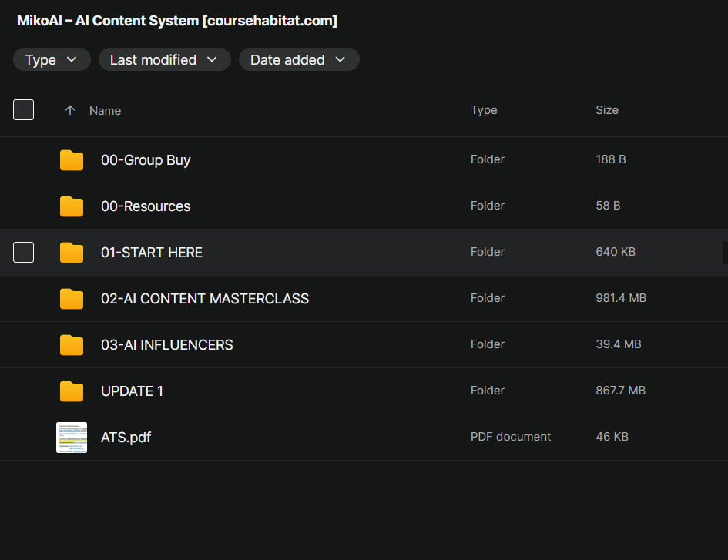Tick the select-all checkbox in the header

[23, 109]
